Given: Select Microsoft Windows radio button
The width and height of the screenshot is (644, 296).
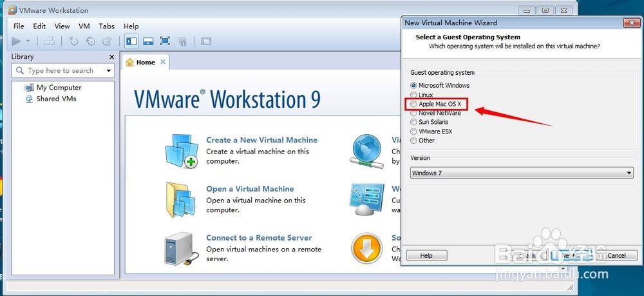Looking at the screenshot, I should [413, 86].
